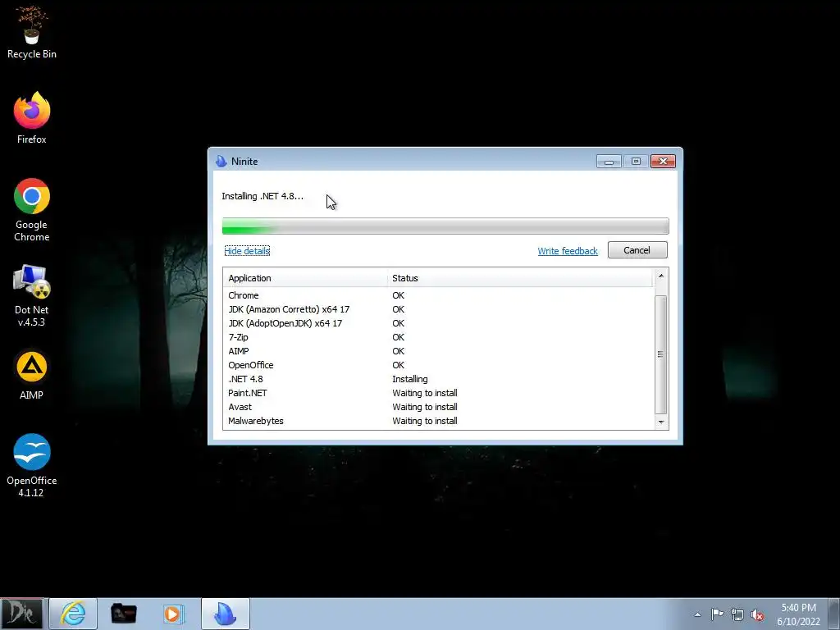840x630 pixels.
Task: Open the folder icon in taskbar
Action: [x=123, y=614]
